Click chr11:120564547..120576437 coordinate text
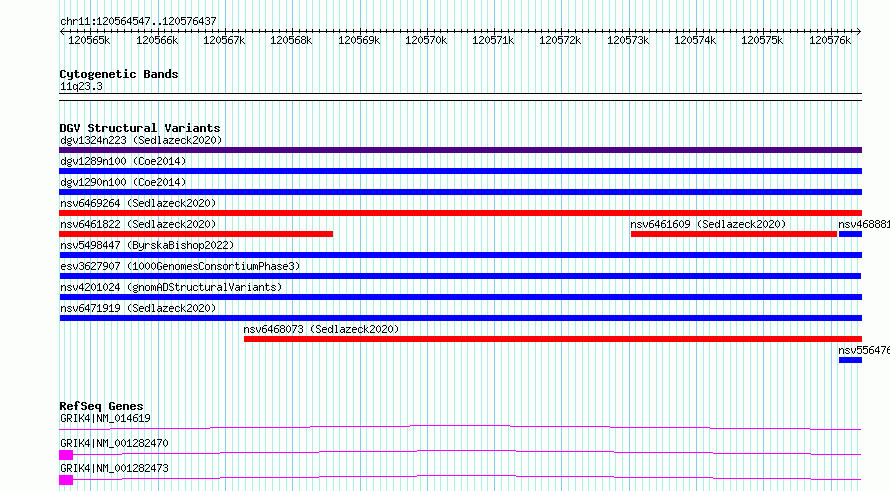 [x=138, y=21]
